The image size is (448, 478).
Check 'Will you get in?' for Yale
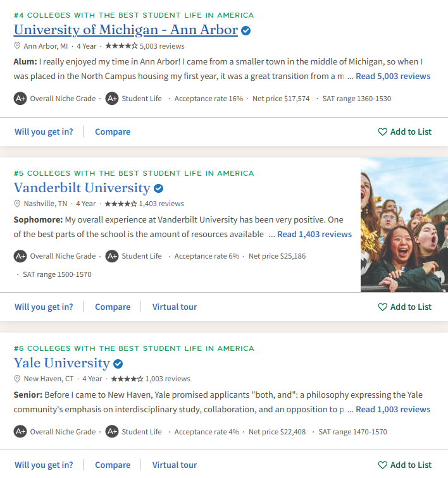(44, 465)
